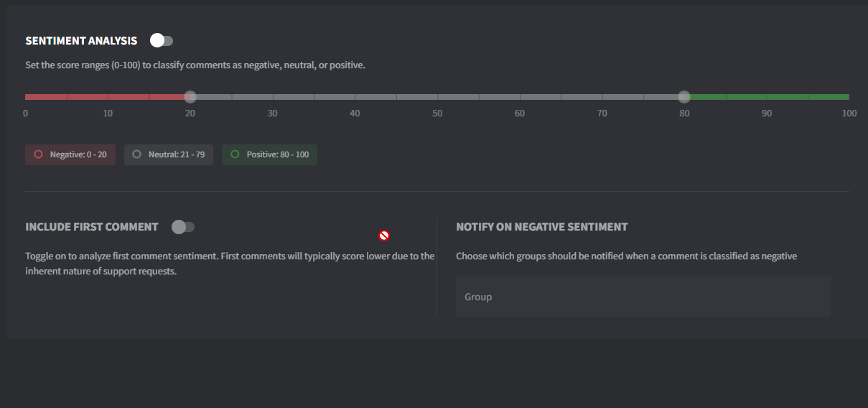Select the Negative: 0 - 20 label text

tap(78, 154)
